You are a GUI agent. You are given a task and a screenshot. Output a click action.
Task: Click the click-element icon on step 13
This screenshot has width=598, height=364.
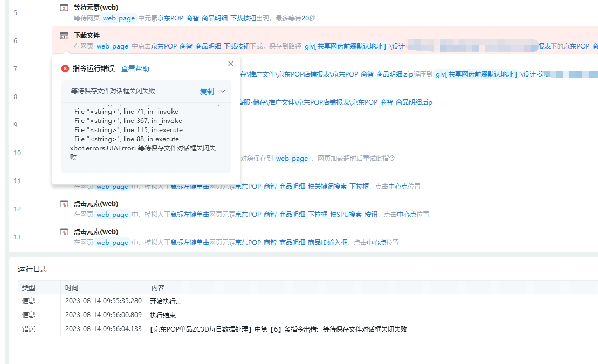64,232
